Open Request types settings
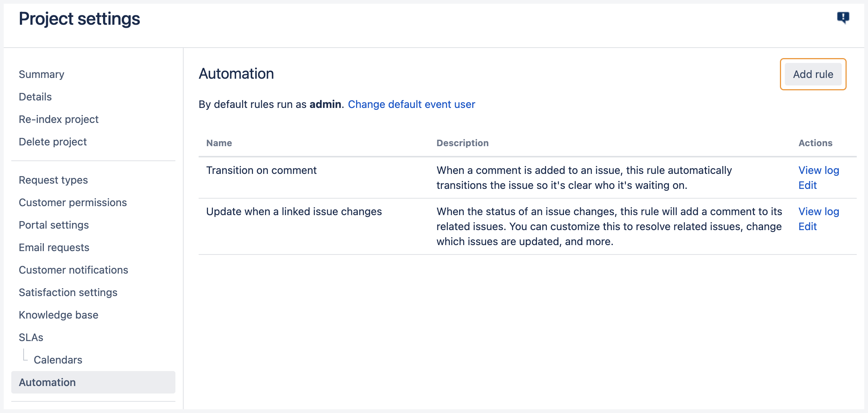This screenshot has height=413, width=868. (53, 180)
